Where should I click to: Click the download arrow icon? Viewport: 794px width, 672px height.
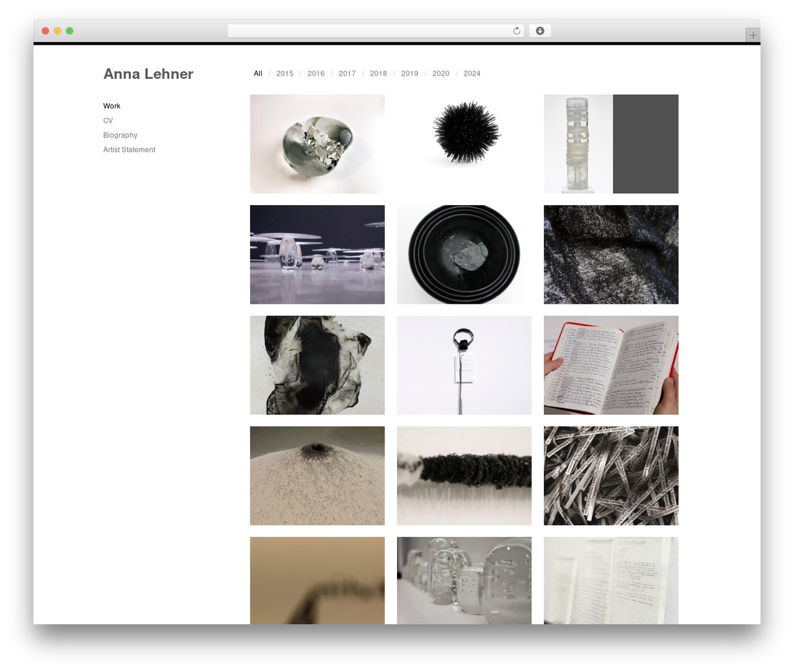[x=540, y=31]
